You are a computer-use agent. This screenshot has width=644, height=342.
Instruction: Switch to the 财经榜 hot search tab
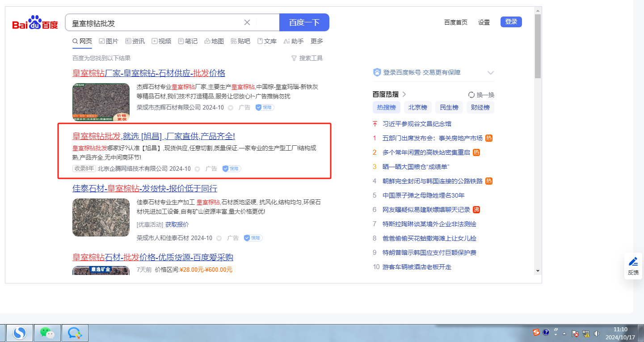point(480,107)
